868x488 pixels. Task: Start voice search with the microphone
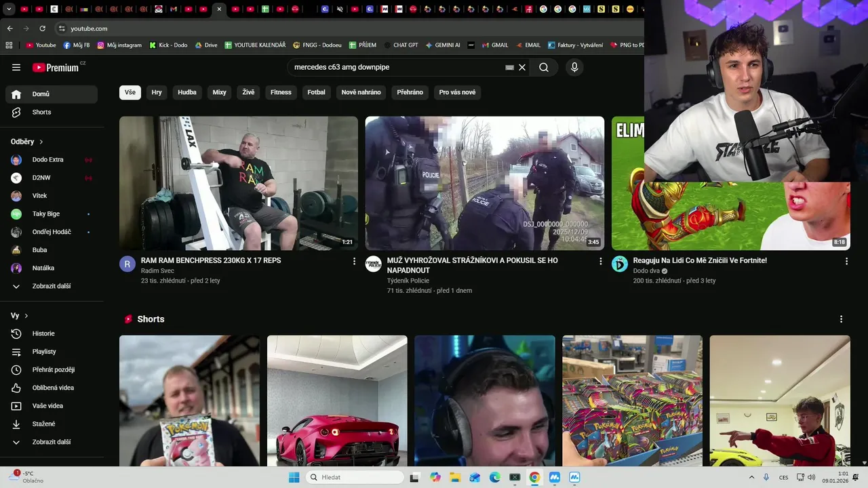(x=574, y=67)
